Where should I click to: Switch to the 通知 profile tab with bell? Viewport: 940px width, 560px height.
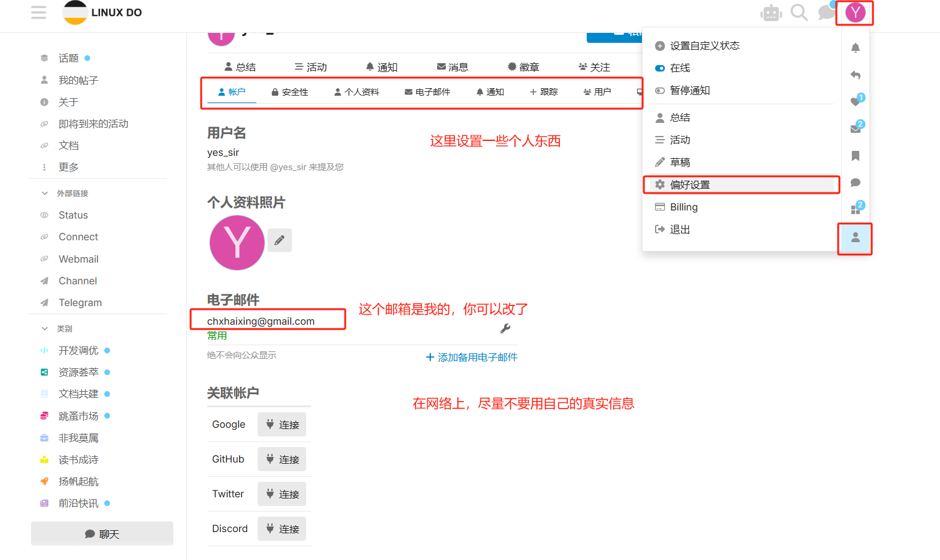381,67
